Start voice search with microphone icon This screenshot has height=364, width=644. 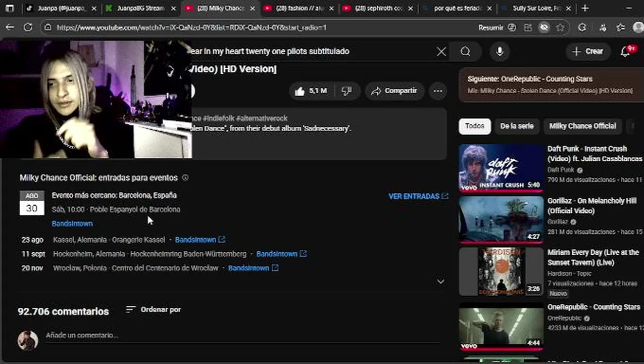500,51
